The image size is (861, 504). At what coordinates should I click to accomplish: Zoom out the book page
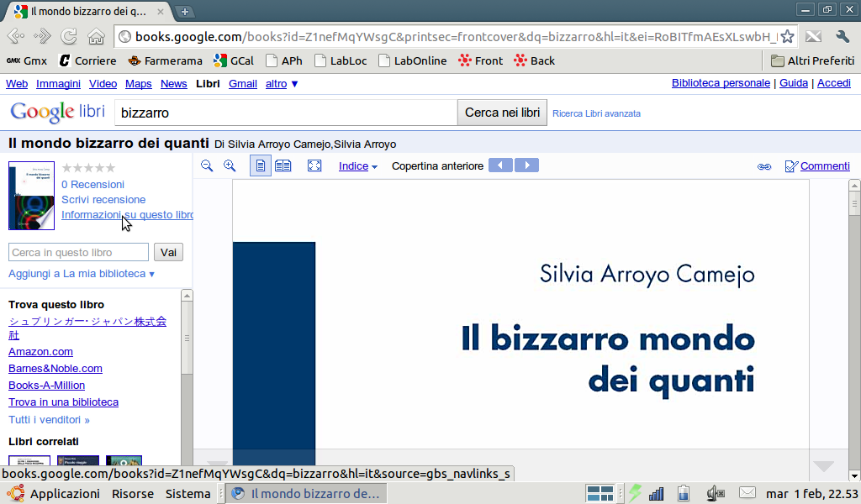207,165
